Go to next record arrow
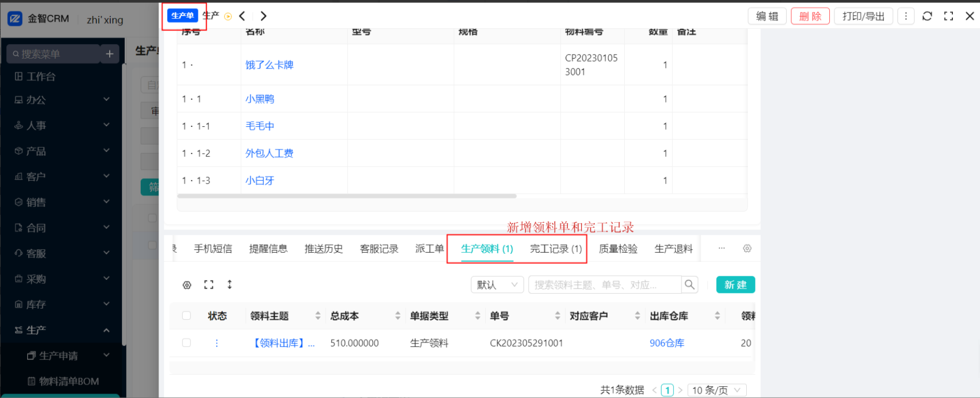980x398 pixels. point(263,16)
